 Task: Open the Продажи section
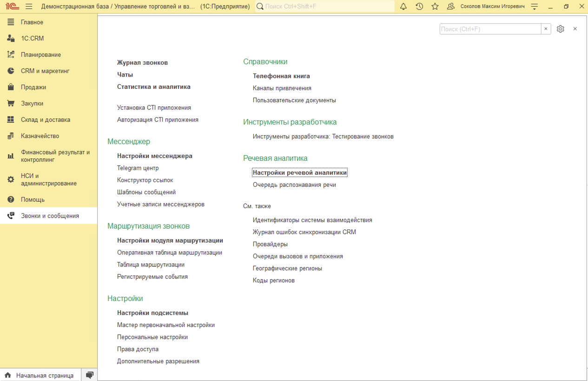(33, 87)
